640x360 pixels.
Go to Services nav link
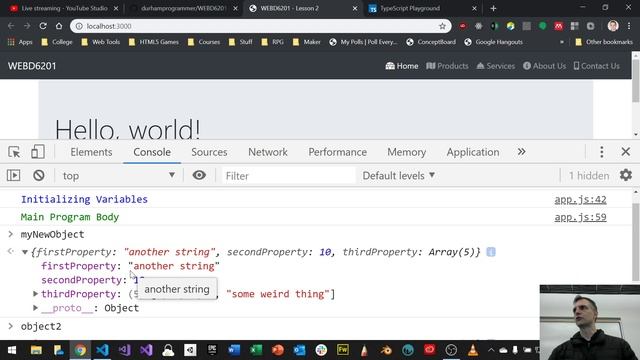(496, 66)
